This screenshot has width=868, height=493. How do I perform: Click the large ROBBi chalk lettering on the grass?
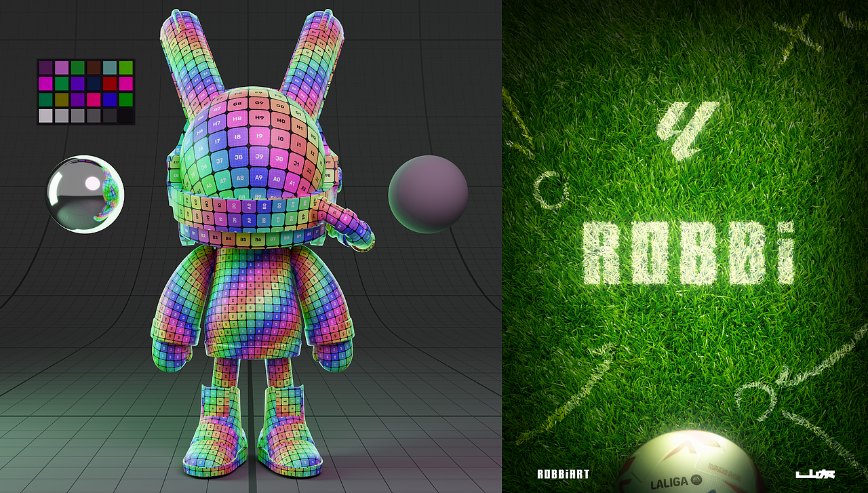(x=689, y=252)
